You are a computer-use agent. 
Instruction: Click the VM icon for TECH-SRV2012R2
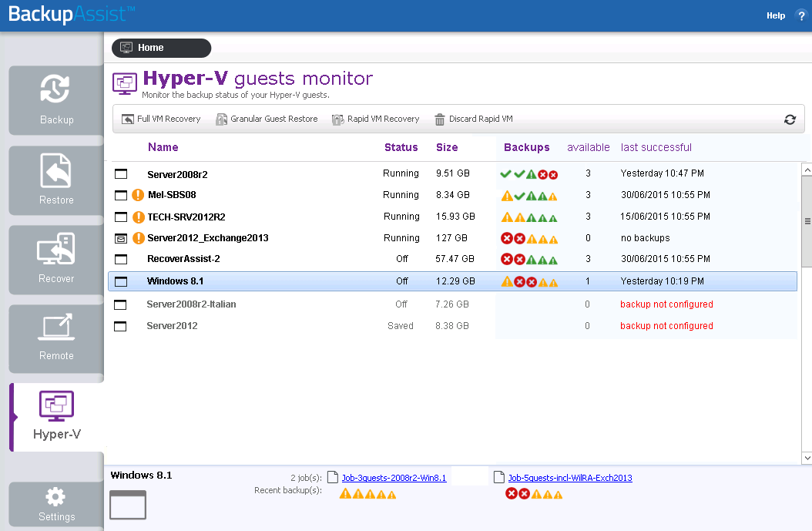click(x=121, y=217)
